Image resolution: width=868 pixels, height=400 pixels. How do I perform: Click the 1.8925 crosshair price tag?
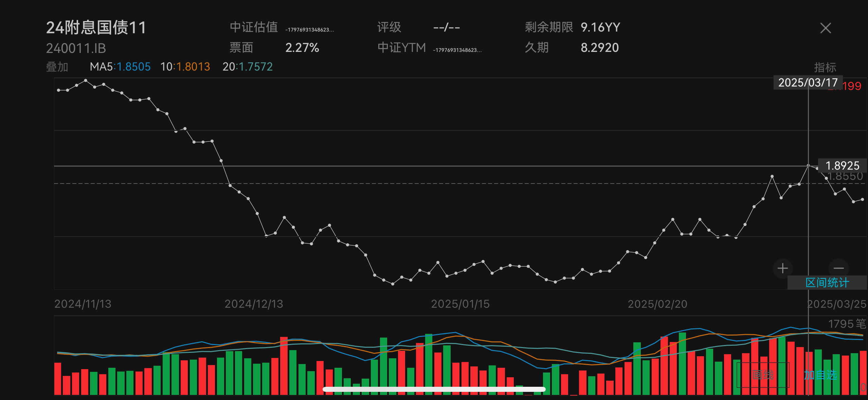(842, 166)
